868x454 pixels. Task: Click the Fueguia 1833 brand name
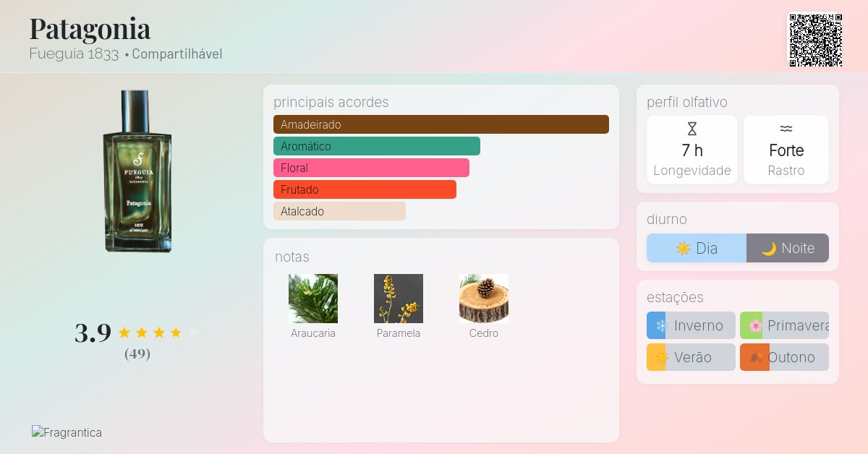click(74, 54)
